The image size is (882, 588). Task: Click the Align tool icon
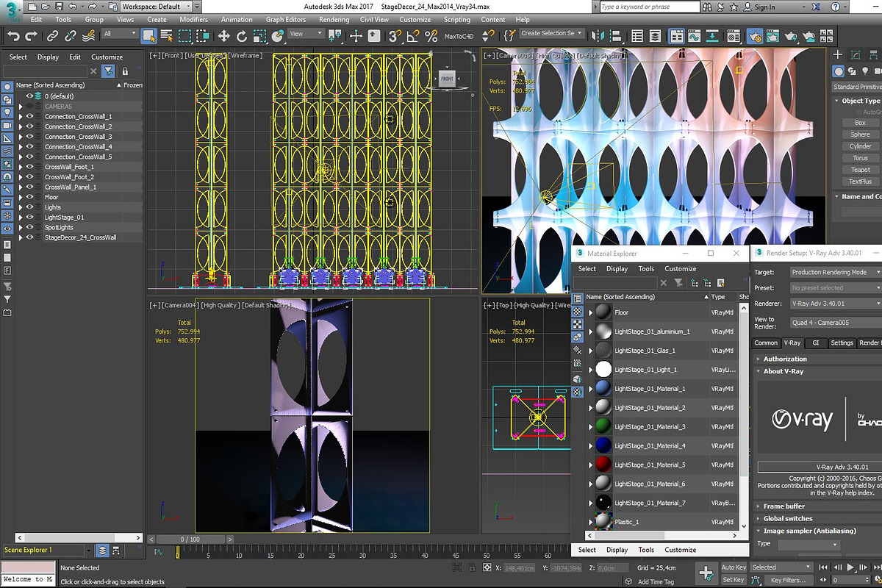[615, 35]
